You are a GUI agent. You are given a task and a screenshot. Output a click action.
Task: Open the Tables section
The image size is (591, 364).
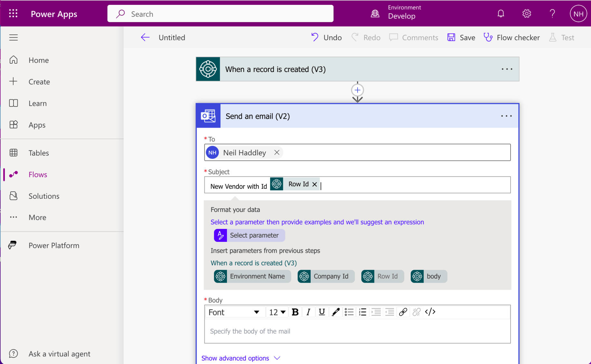click(x=39, y=153)
